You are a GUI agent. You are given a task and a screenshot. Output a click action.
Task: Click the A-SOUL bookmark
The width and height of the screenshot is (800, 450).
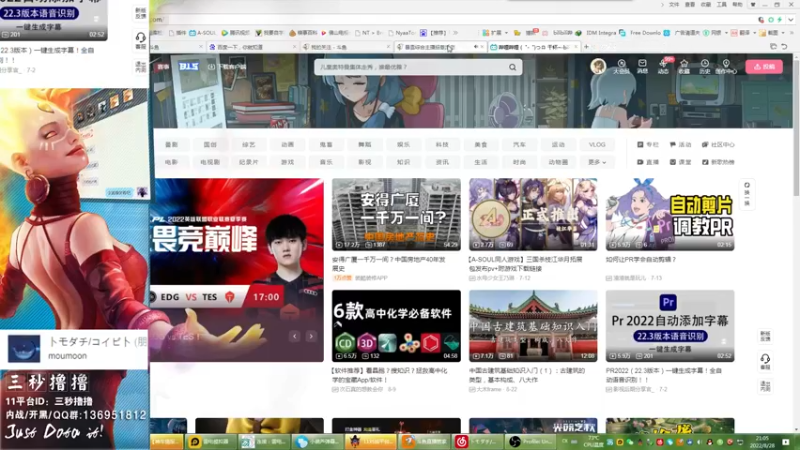203,33
